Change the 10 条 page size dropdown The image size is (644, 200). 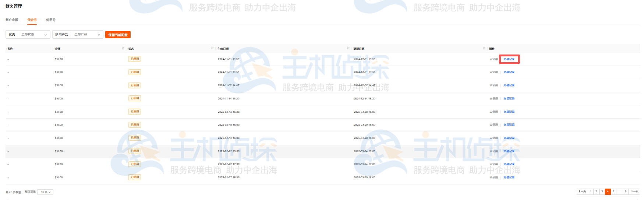[46, 192]
